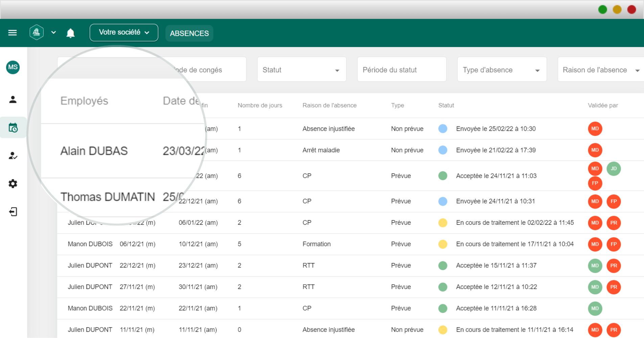Click the Raison de l'absence column header
The height and width of the screenshot is (338, 644).
click(329, 105)
